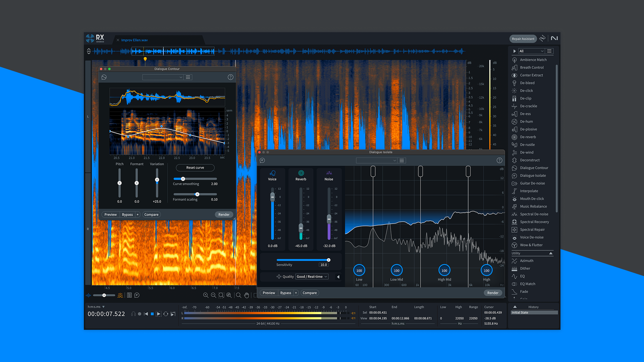Click the Reverb channel icon
This screenshot has height=362, width=644.
[x=301, y=173]
